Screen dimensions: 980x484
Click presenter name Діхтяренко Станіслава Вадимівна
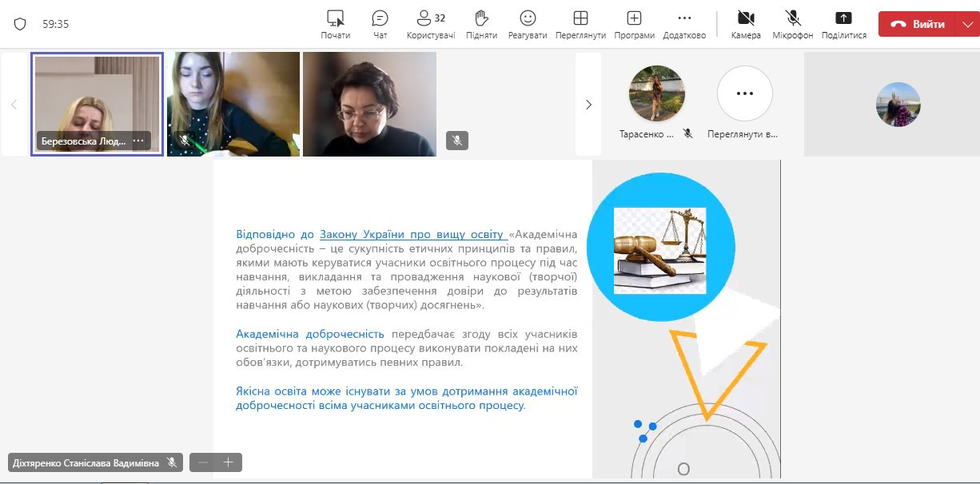point(86,462)
